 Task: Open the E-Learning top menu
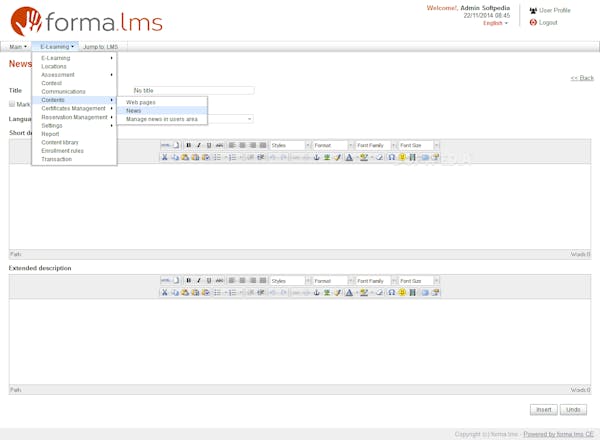tap(57, 47)
